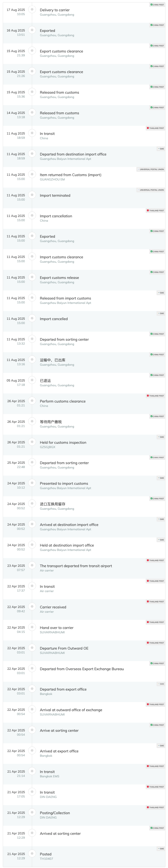The height and width of the screenshot is (868, 168).
Task: Click the EMS badge on the Posted TH10407 event
Action: pyautogui.click(x=161, y=848)
